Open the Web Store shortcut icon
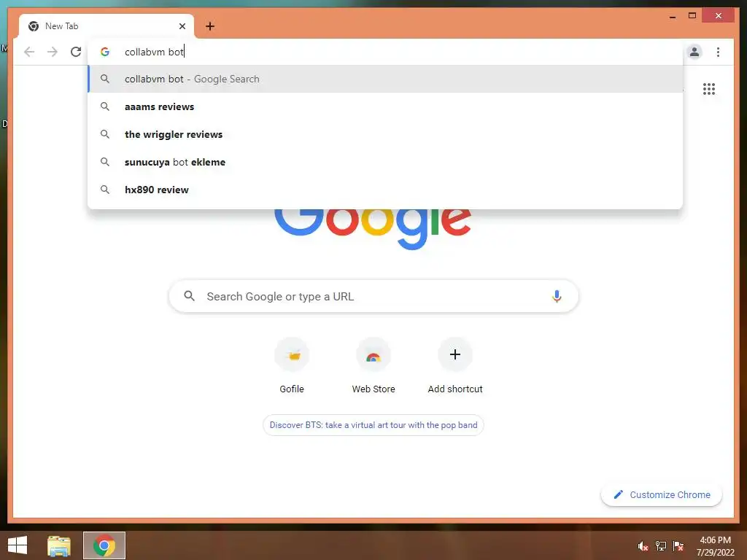 (373, 355)
